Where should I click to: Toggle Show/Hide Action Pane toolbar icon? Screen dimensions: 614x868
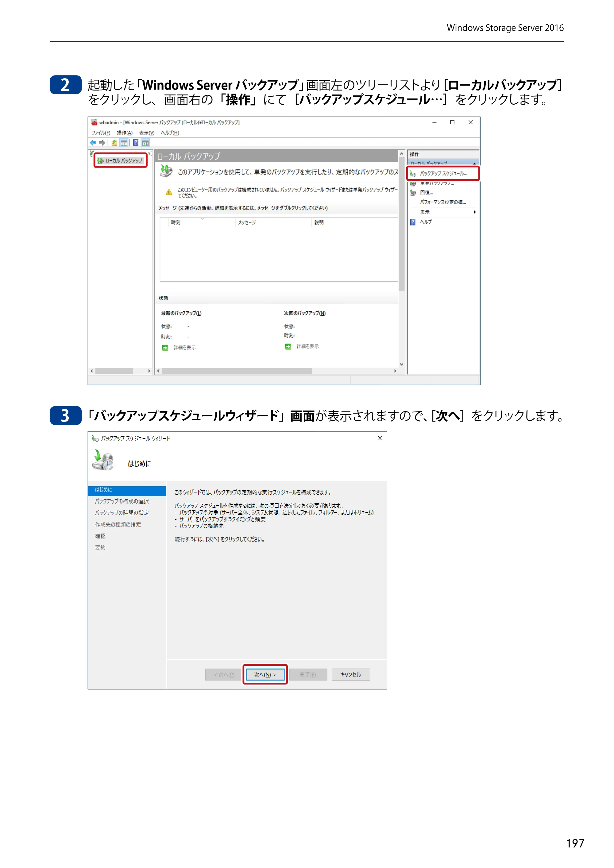coord(145,143)
